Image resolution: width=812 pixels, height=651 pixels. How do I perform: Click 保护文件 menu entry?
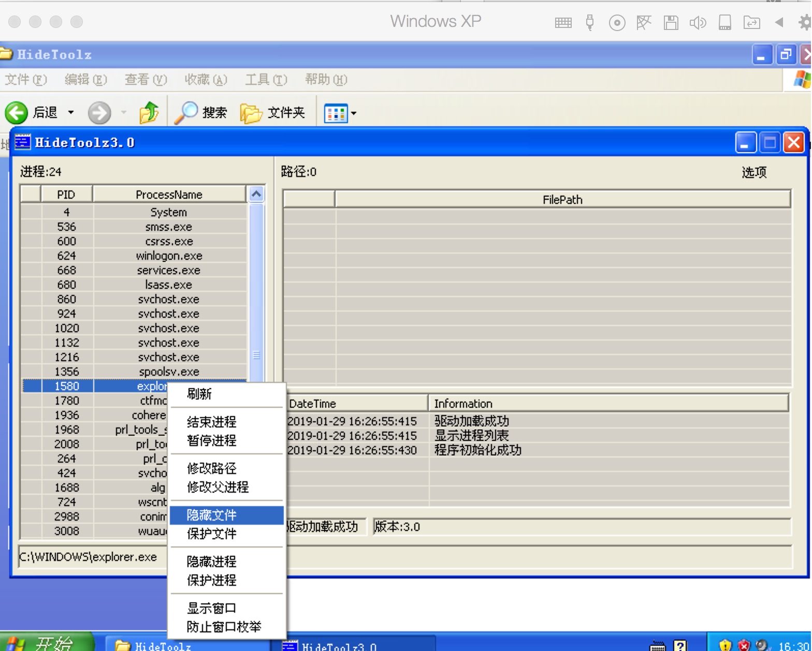pyautogui.click(x=227, y=534)
